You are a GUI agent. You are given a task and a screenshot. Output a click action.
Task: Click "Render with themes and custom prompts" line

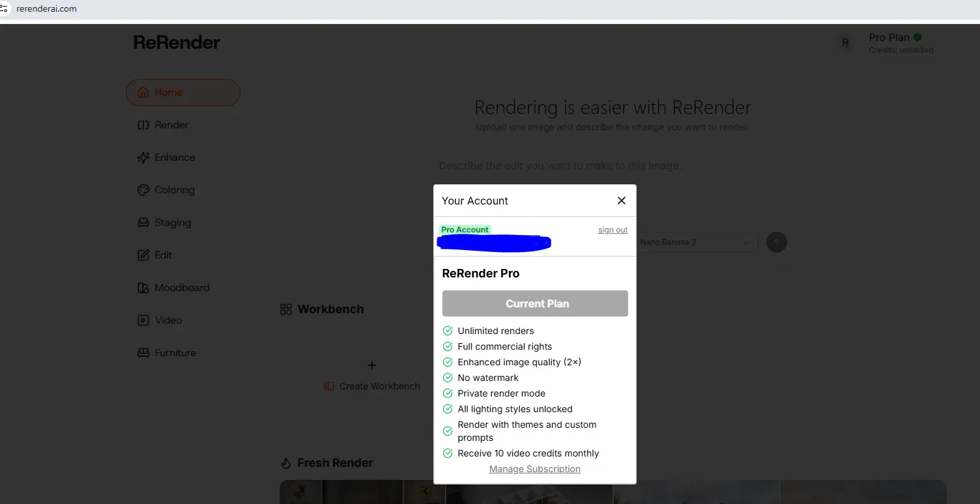click(x=527, y=431)
